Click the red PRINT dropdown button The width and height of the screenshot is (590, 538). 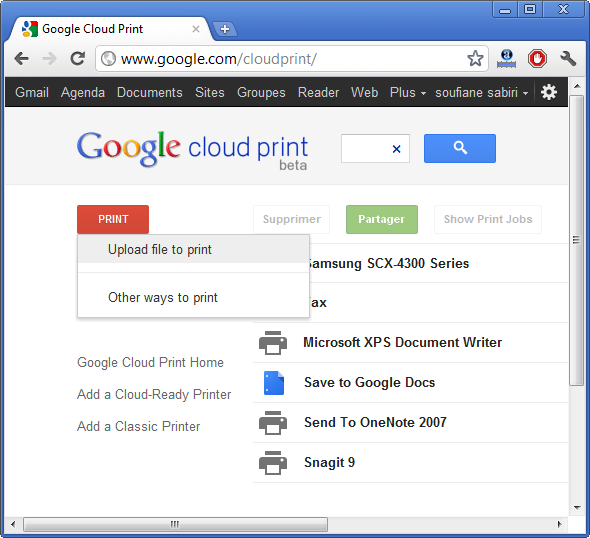(x=113, y=219)
